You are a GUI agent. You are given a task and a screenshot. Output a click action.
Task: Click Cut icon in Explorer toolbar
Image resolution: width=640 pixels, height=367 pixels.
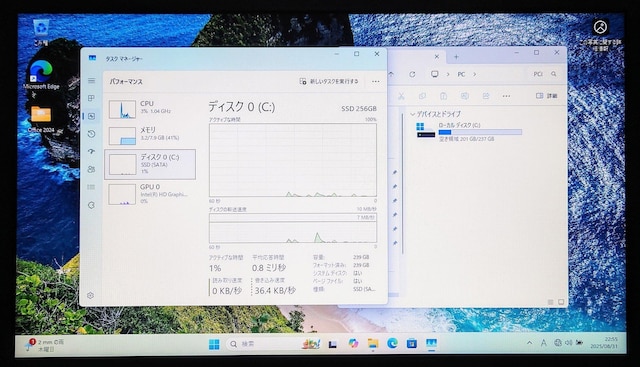[x=401, y=96]
